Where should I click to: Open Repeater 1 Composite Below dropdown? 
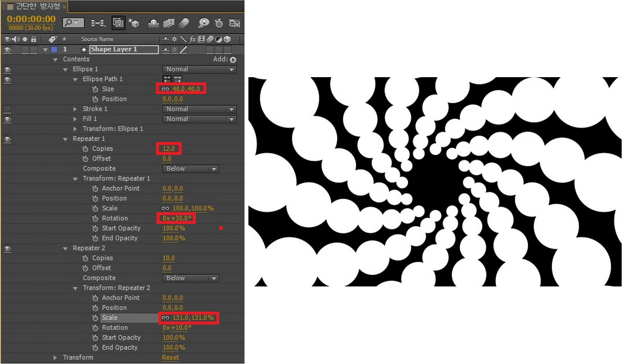190,169
